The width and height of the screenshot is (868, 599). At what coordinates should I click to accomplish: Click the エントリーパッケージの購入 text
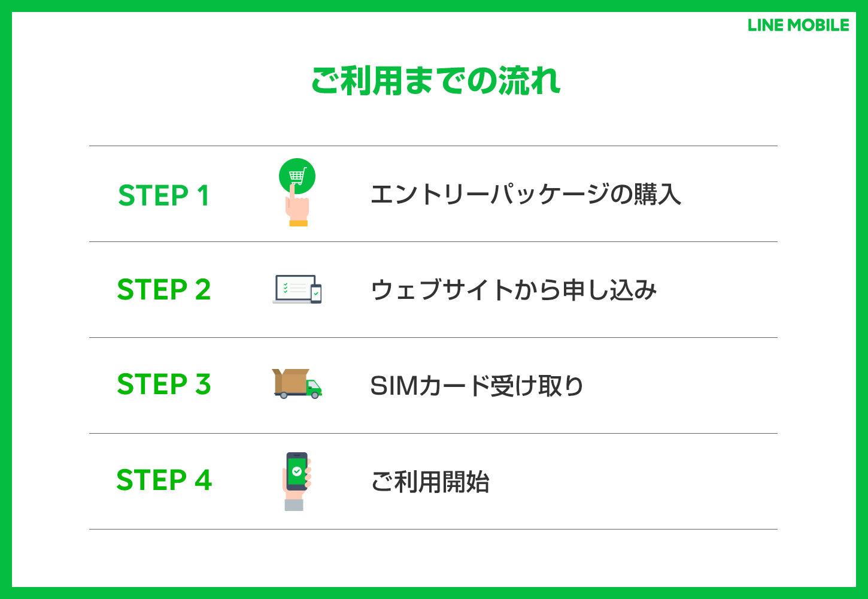pos(526,195)
